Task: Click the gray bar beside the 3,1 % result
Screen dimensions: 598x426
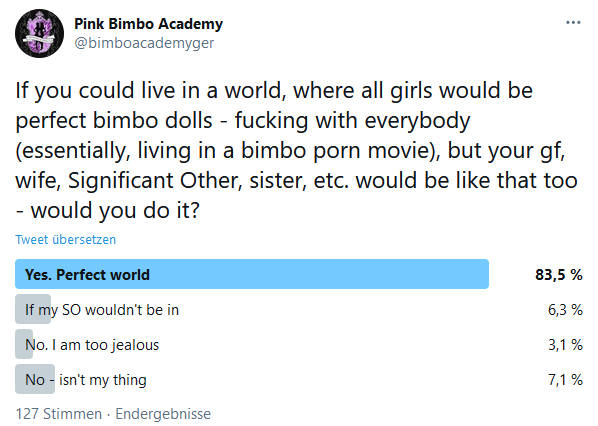Action: point(24,344)
